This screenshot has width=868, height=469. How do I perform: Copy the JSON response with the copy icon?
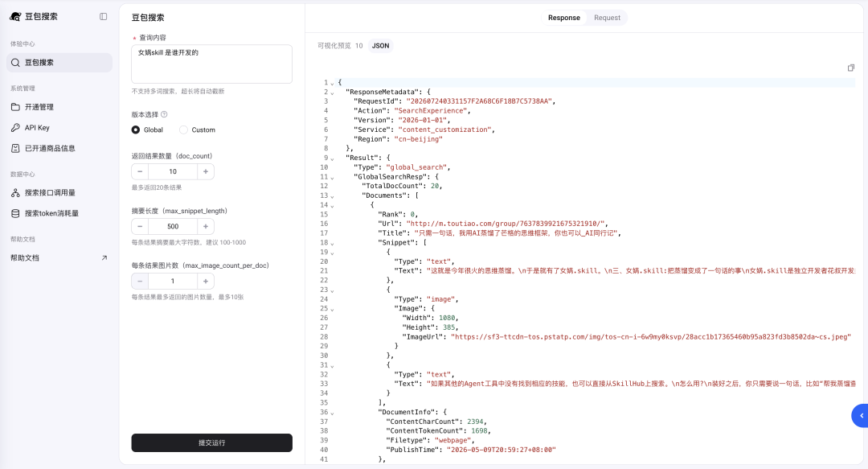(851, 68)
